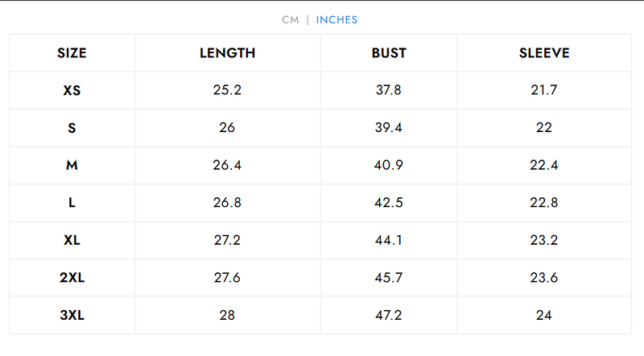Select the 3XL bust value 47.2
The image size is (644, 356).
389,315
